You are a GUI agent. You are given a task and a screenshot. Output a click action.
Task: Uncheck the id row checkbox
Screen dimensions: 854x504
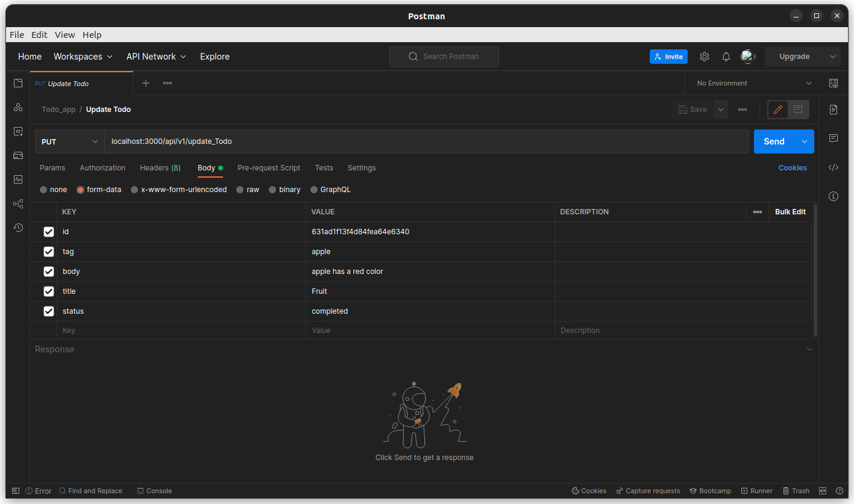tap(49, 232)
